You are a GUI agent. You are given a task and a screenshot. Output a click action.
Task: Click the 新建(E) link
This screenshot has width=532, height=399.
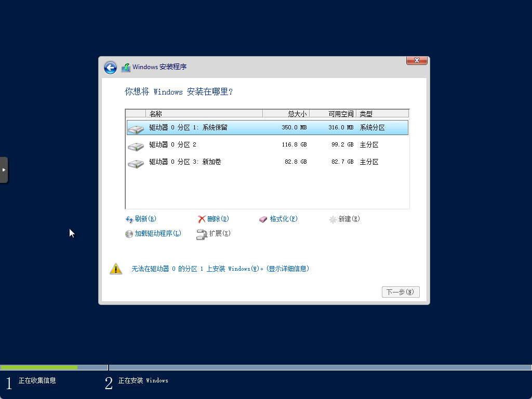(x=349, y=219)
